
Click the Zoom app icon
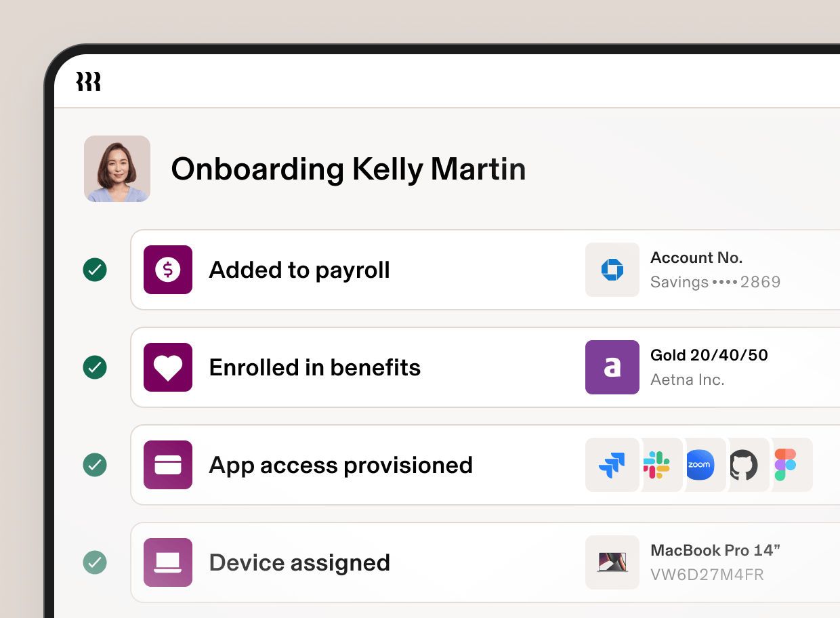[x=699, y=465]
